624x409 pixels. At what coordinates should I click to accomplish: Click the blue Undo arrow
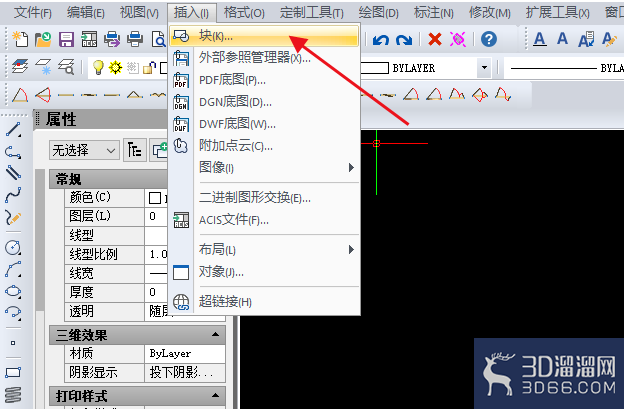(381, 40)
